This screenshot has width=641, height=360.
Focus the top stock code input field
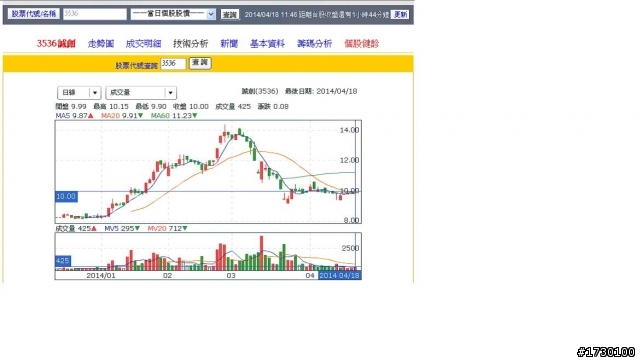coord(95,14)
